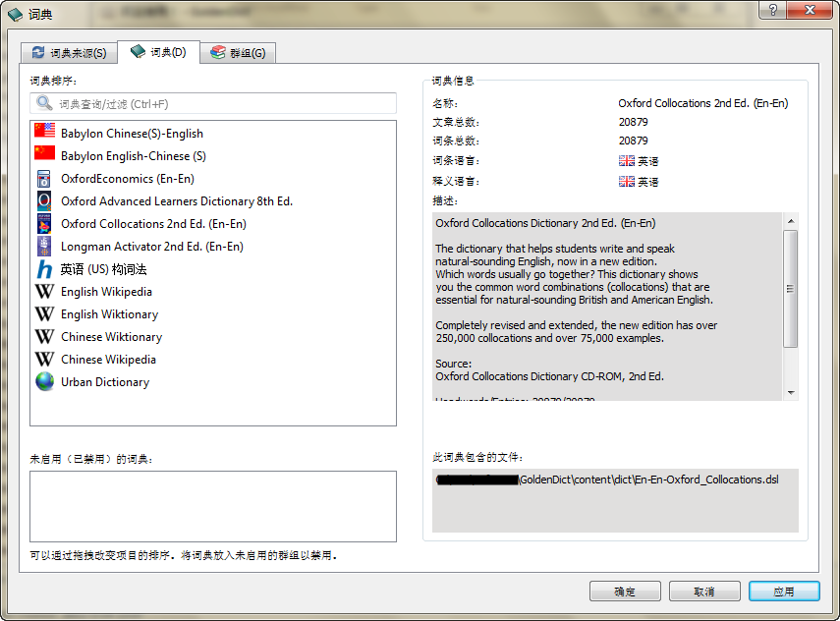
Task: Click the Hunspell 英语 (US) 构词法 icon
Action: [44, 269]
